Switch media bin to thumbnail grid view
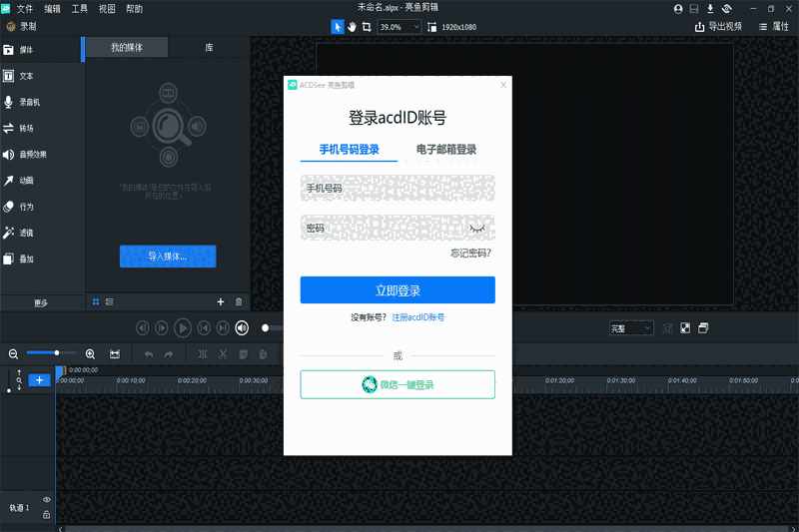 tap(96, 301)
